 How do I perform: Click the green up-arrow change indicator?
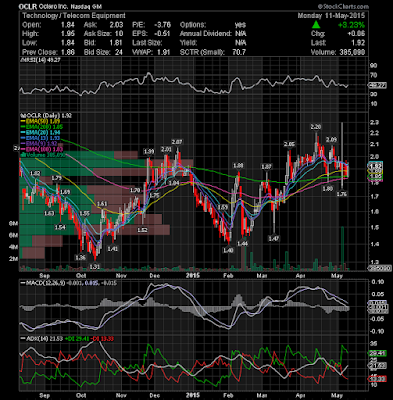[x=316, y=25]
